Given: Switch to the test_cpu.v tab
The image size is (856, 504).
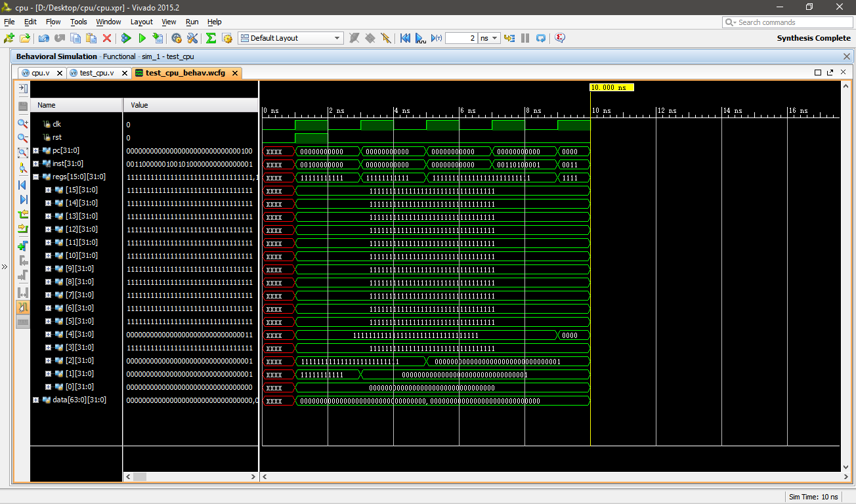Looking at the screenshot, I should click(96, 73).
